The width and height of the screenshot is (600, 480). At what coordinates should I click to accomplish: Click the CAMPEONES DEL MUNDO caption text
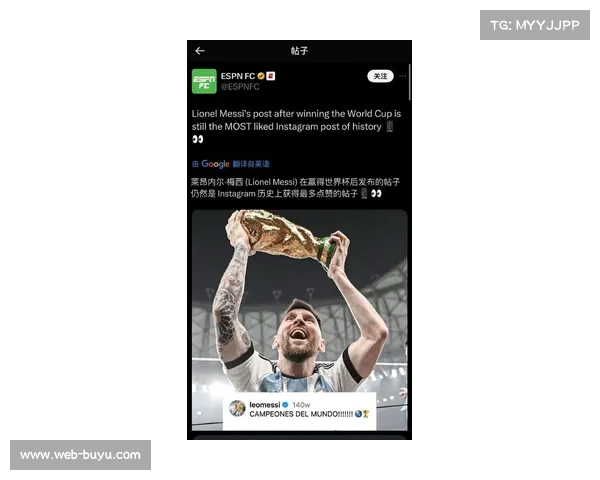[x=301, y=414]
